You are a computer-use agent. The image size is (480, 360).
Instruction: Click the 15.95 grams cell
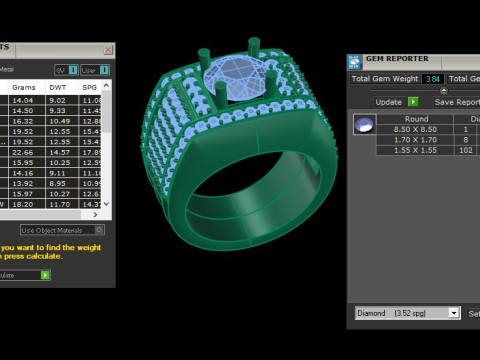pyautogui.click(x=26, y=163)
